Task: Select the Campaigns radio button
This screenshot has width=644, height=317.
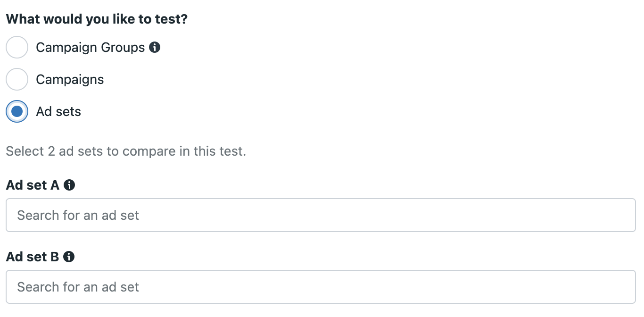Action: tap(17, 79)
